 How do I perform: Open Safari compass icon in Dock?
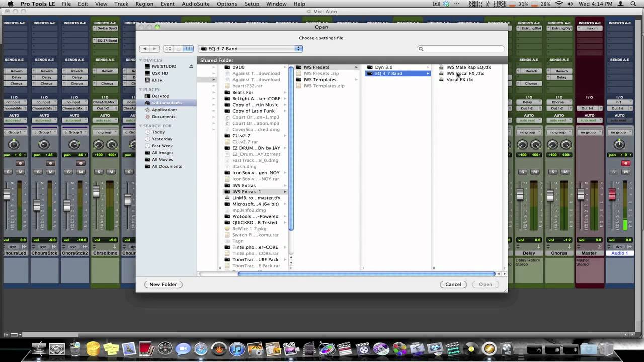click(x=201, y=349)
